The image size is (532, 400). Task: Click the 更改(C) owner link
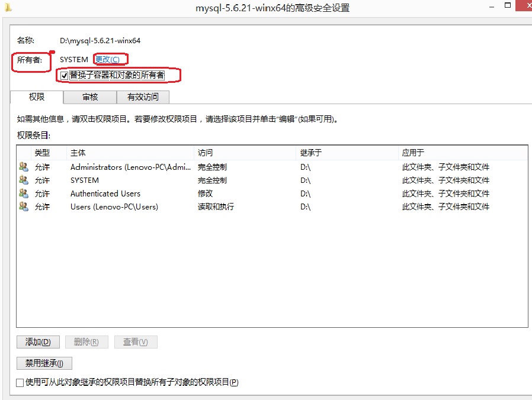(107, 60)
